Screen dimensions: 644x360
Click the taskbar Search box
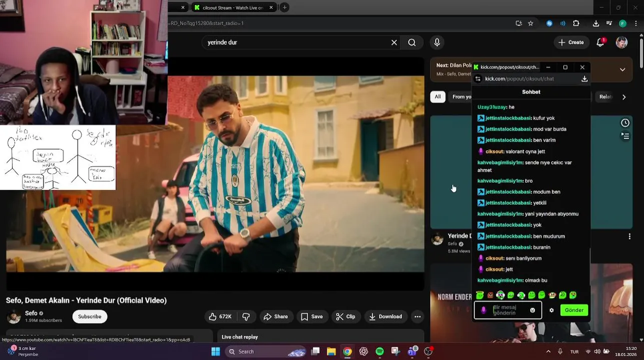[264, 351]
